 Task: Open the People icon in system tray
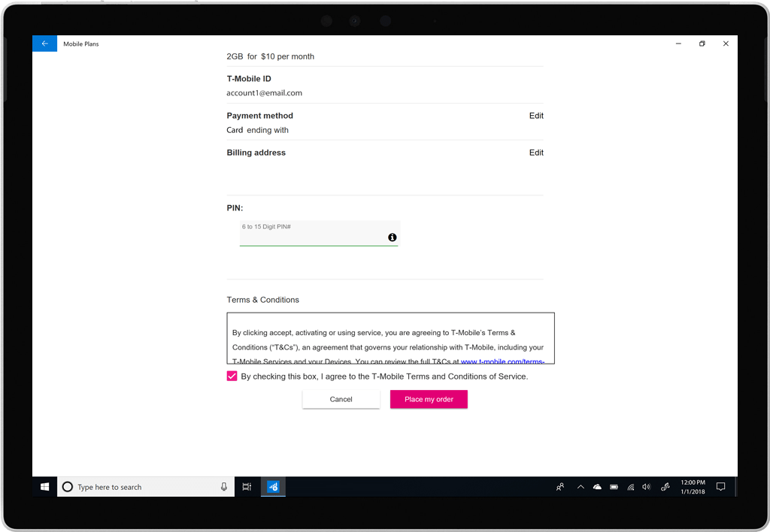click(x=559, y=487)
